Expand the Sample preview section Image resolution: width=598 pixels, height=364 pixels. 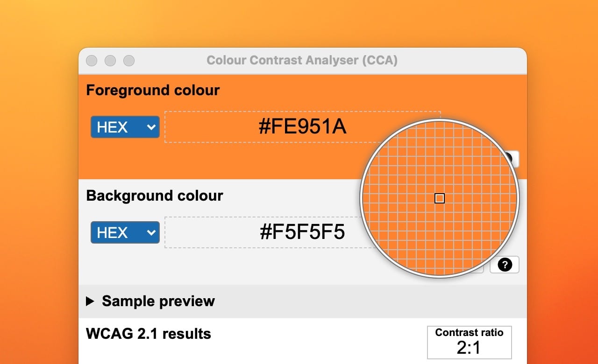pos(150,301)
